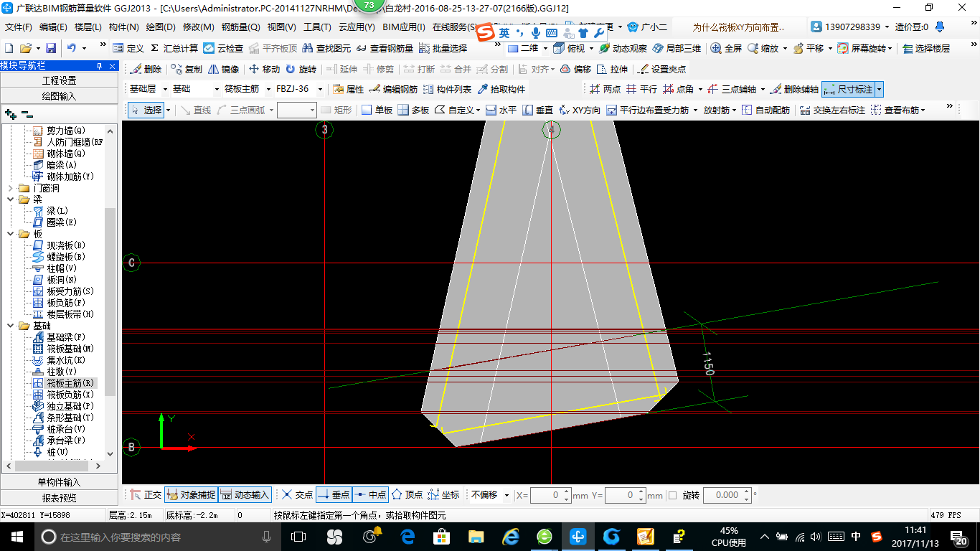Open the 编辑(E) menu
This screenshot has height=551, width=980.
[53, 27]
